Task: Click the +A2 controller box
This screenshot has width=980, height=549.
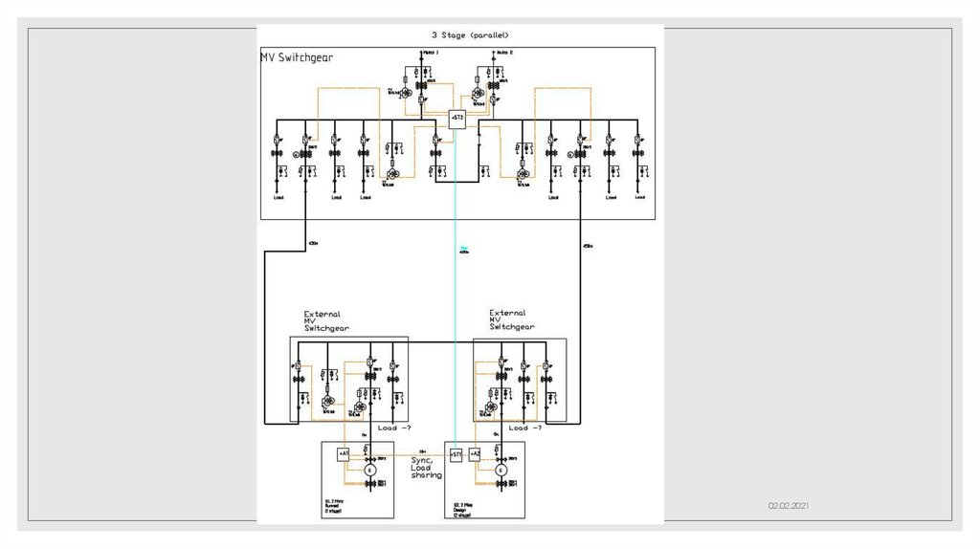Action: pos(475,454)
